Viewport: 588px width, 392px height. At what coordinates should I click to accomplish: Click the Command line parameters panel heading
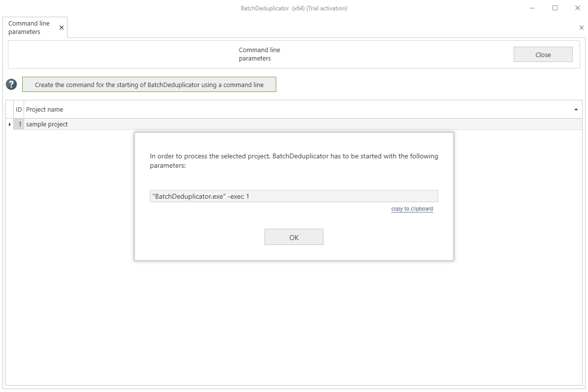coord(260,54)
